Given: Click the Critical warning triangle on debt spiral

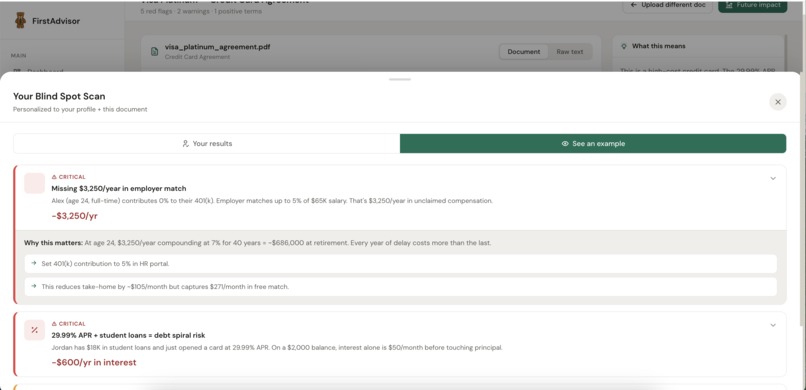Looking at the screenshot, I should [54, 324].
